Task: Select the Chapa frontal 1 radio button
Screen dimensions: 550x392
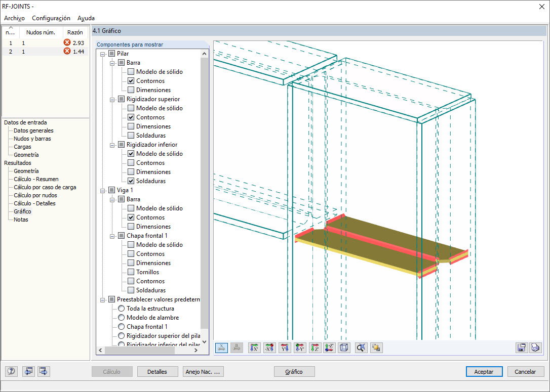Action: 122,326
